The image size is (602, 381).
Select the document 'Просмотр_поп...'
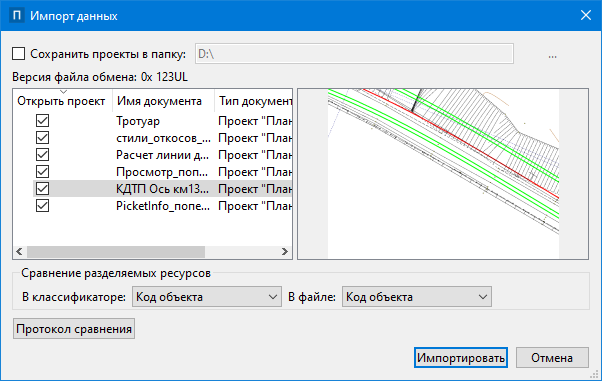pos(162,172)
